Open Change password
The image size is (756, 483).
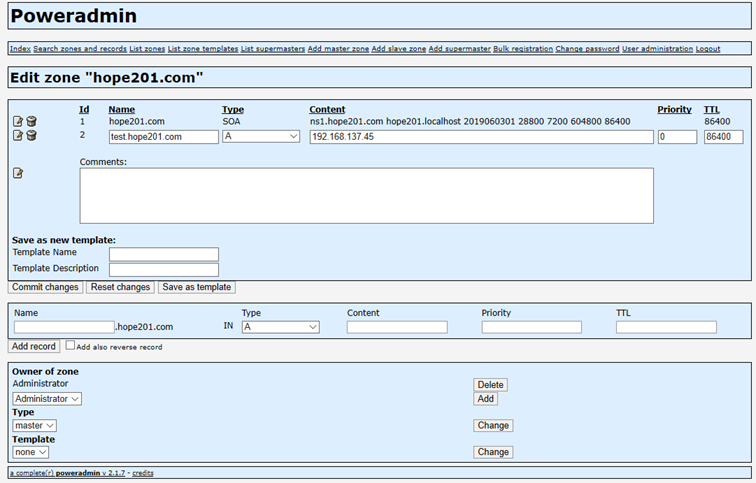[x=587, y=49]
